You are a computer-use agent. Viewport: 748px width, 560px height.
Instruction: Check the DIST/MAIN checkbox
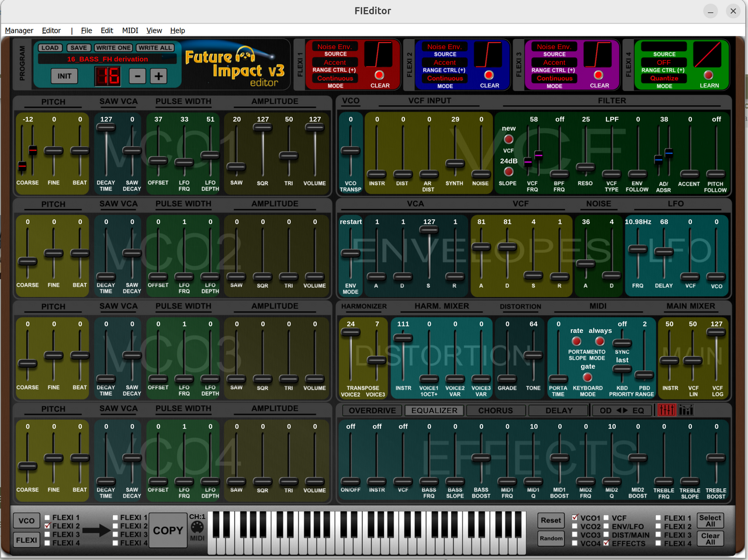(606, 534)
